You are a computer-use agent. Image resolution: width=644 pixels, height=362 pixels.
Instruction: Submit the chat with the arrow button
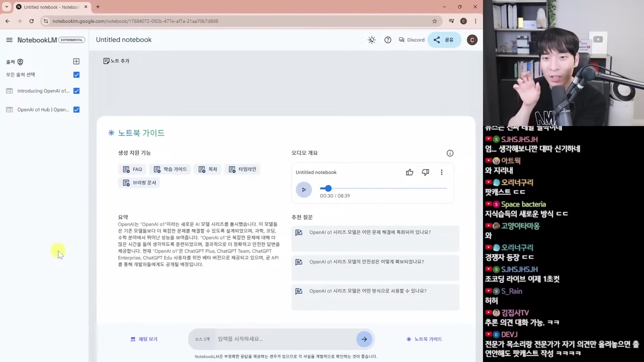(364, 339)
